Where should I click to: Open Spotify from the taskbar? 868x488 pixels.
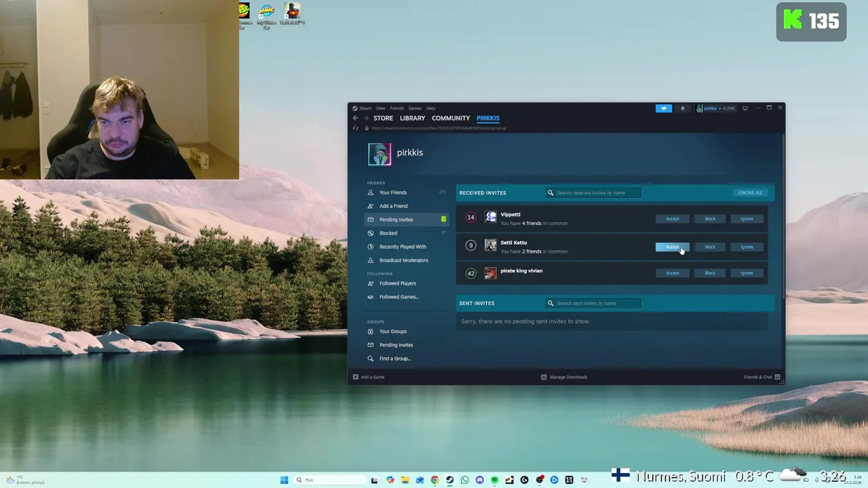pyautogui.click(x=494, y=480)
